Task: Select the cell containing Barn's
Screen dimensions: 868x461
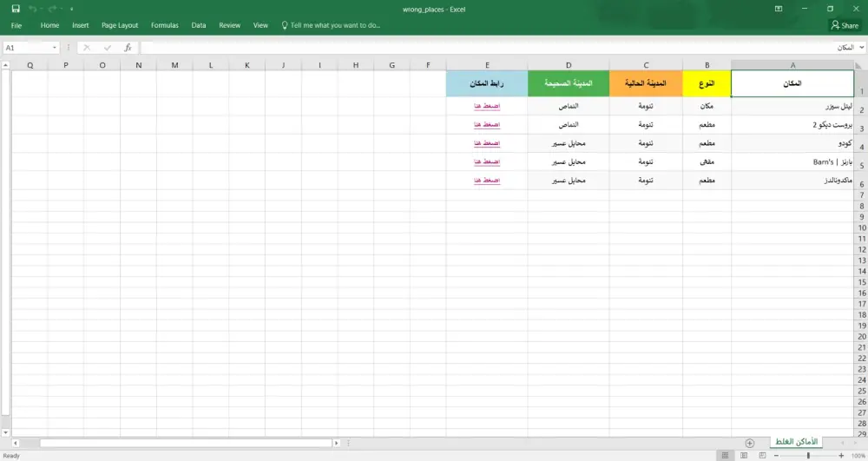Action: coord(792,161)
